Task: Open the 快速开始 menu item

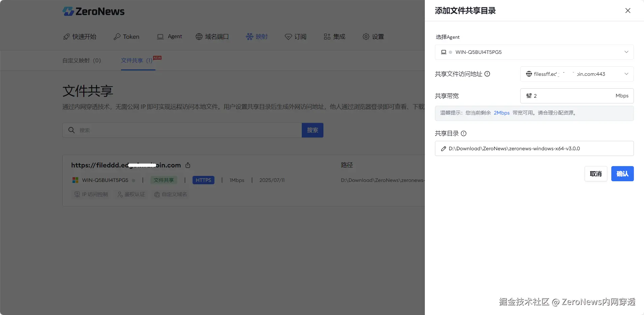Action: coord(80,37)
